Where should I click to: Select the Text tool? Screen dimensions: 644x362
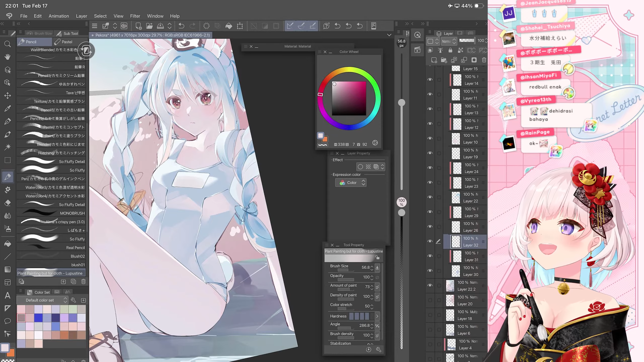click(8, 295)
